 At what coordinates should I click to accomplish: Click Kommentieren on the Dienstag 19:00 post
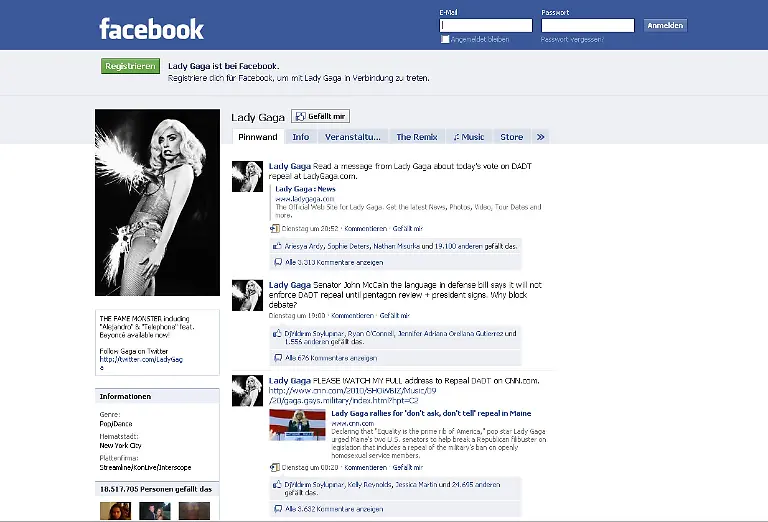tap(353, 315)
